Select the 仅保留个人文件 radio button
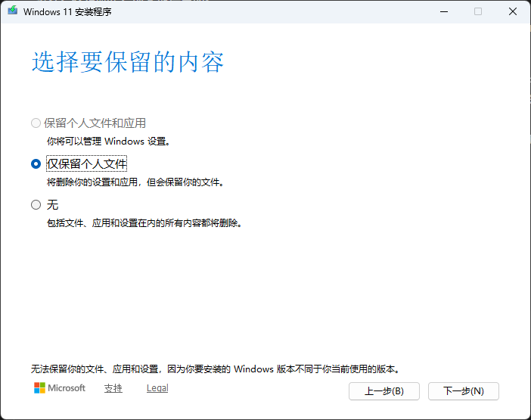Screen dimensions: 531x420 [36, 164]
